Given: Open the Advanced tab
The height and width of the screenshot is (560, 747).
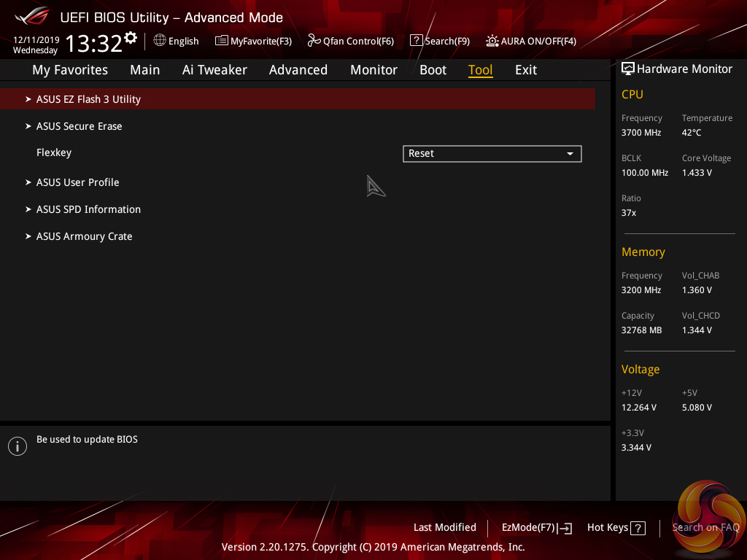Looking at the screenshot, I should coord(298,70).
